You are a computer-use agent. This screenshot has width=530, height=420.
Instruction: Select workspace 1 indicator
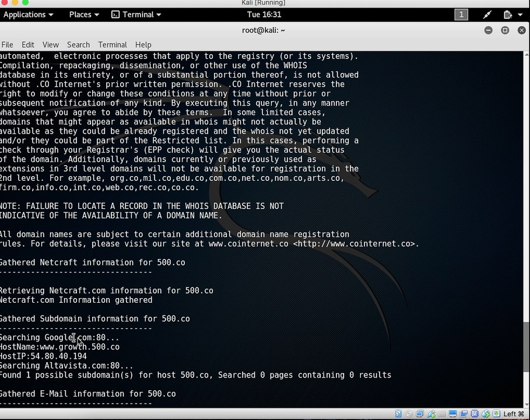(x=461, y=15)
